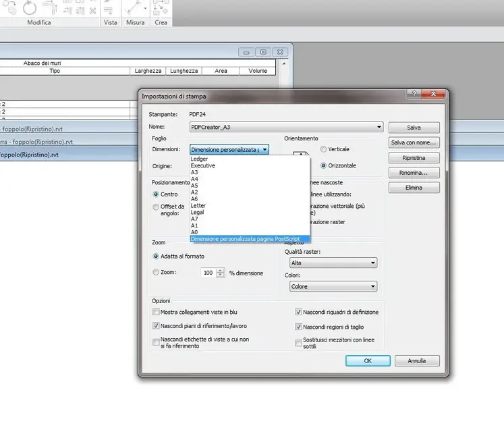The image size is (504, 432).
Task: Open the Measure tool dropdown arrow
Action: tap(145, 8)
